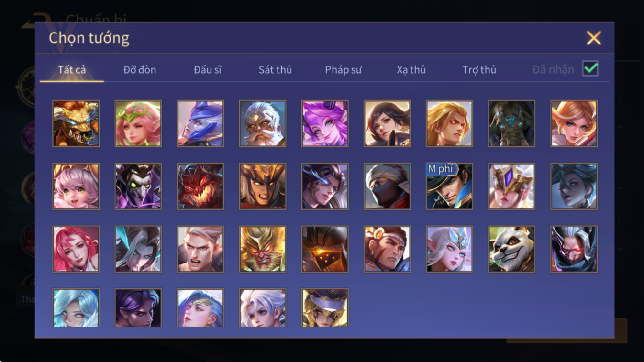Select the elephant-masked dark hero
Screen dimensions: 644x362
click(x=511, y=123)
